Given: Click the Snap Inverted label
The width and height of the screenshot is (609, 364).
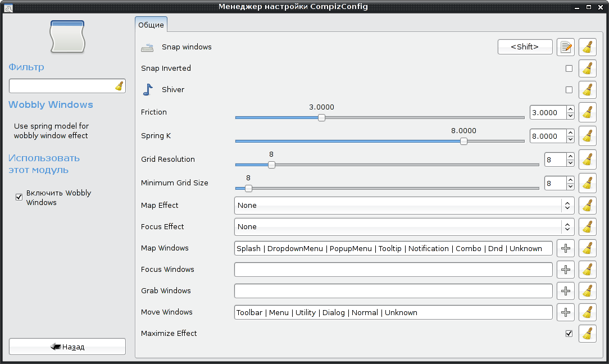Looking at the screenshot, I should tap(166, 68).
